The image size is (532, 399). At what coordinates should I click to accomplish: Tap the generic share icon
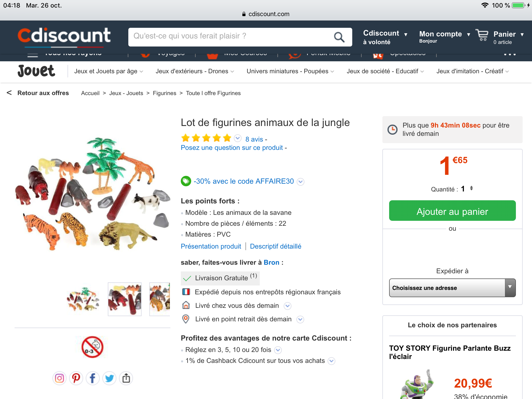[x=126, y=378]
